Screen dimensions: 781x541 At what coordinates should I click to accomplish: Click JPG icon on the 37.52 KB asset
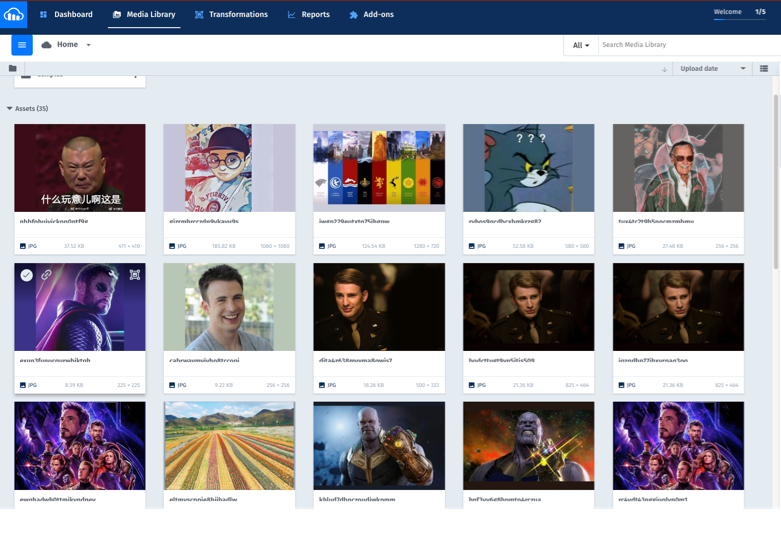click(22, 246)
